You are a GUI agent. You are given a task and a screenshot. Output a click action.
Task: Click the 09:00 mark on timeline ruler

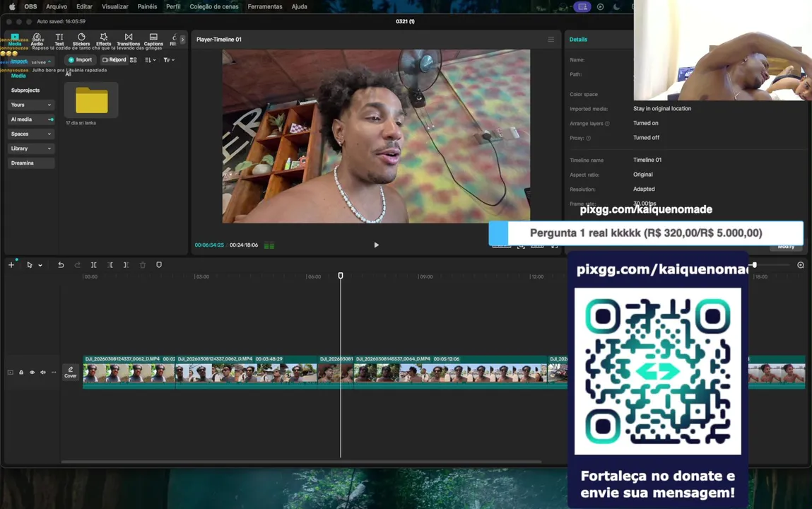click(x=425, y=276)
